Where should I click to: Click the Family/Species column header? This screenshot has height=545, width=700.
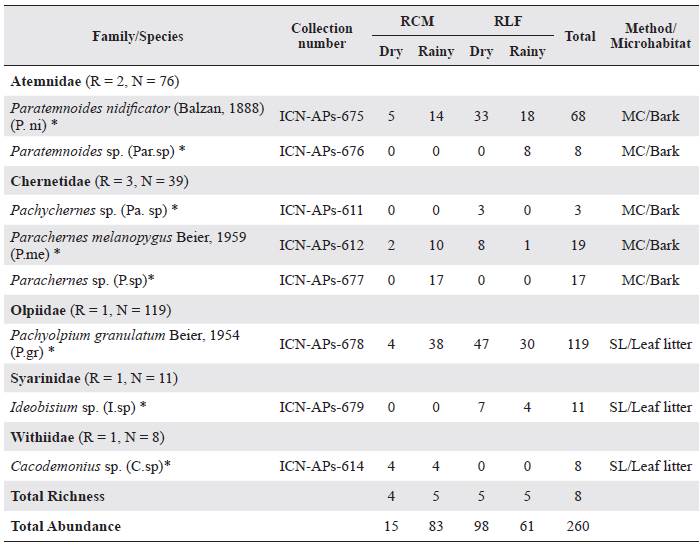(x=138, y=36)
